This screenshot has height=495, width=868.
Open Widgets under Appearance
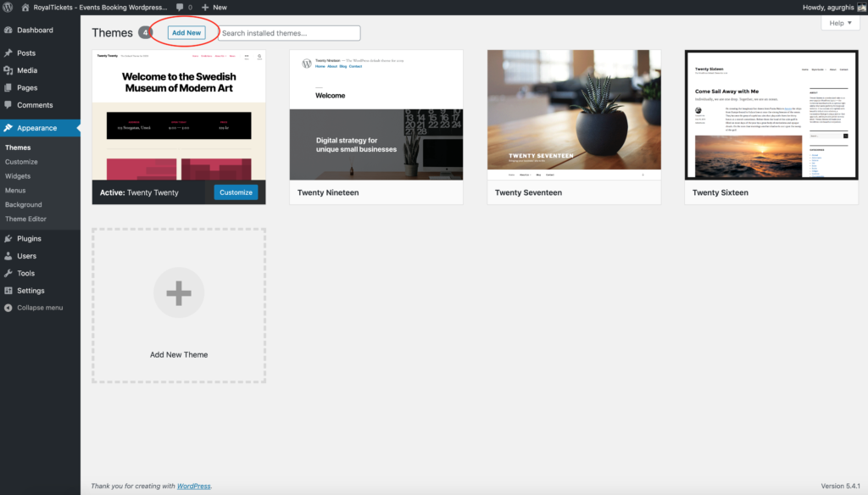[18, 176]
